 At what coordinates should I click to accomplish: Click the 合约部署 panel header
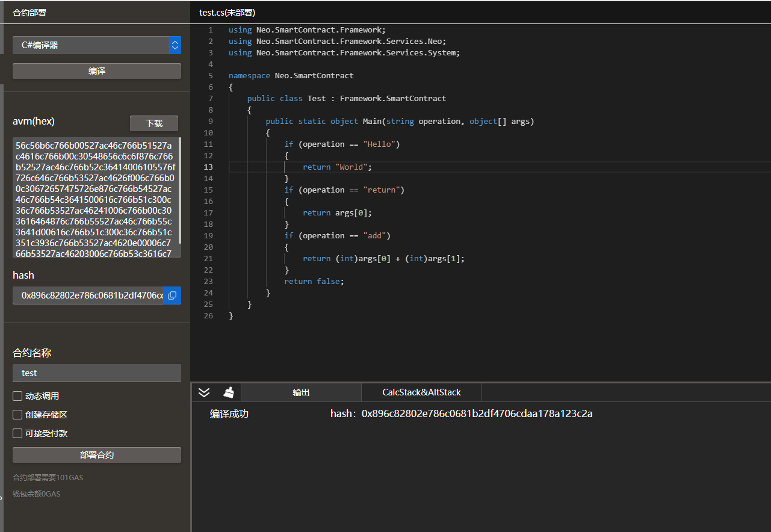click(29, 13)
